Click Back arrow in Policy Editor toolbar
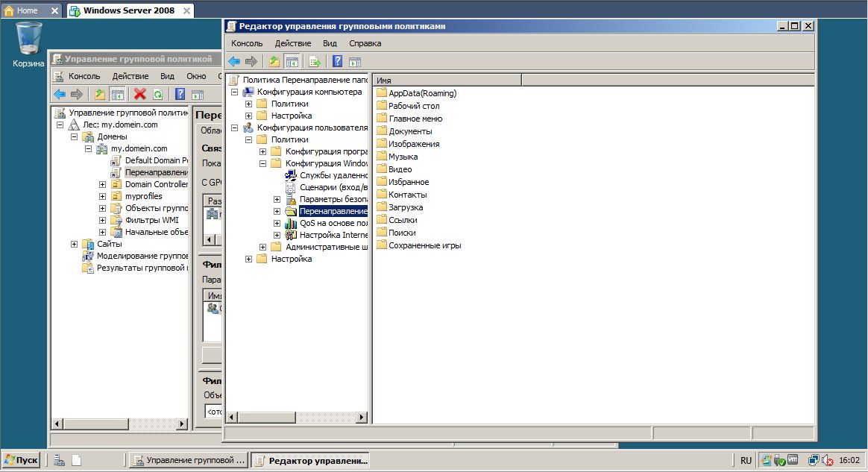The height and width of the screenshot is (472, 868). (234, 61)
